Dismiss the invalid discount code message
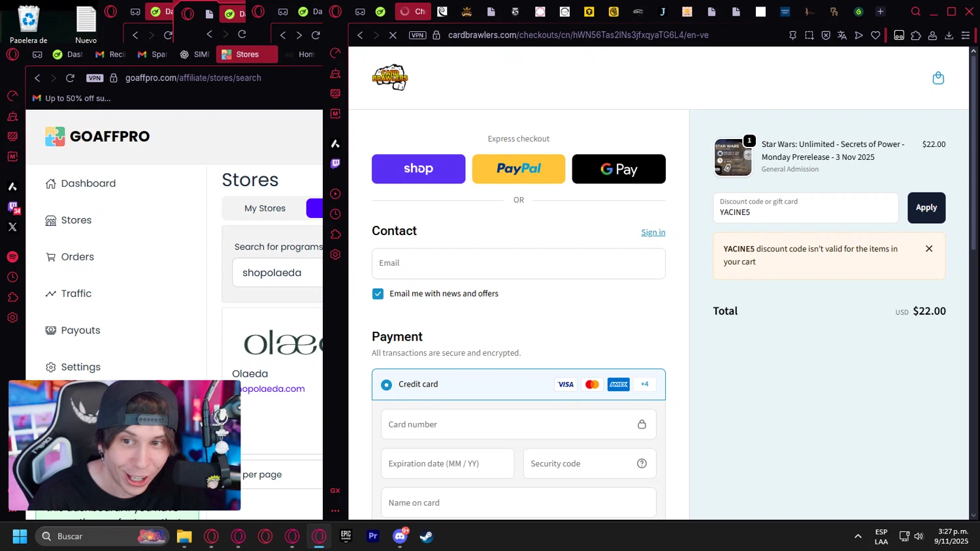This screenshot has width=980, height=551. [x=929, y=249]
